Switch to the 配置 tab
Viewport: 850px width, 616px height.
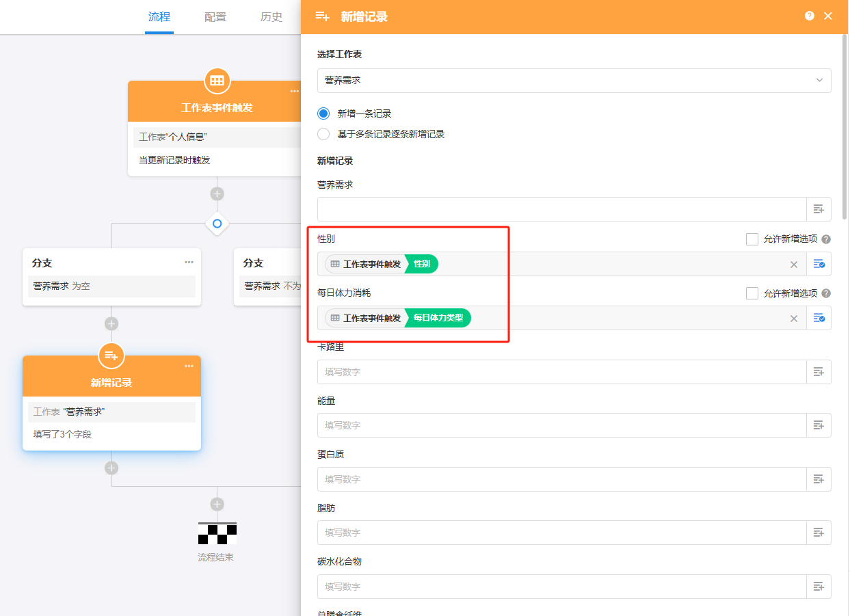(215, 17)
